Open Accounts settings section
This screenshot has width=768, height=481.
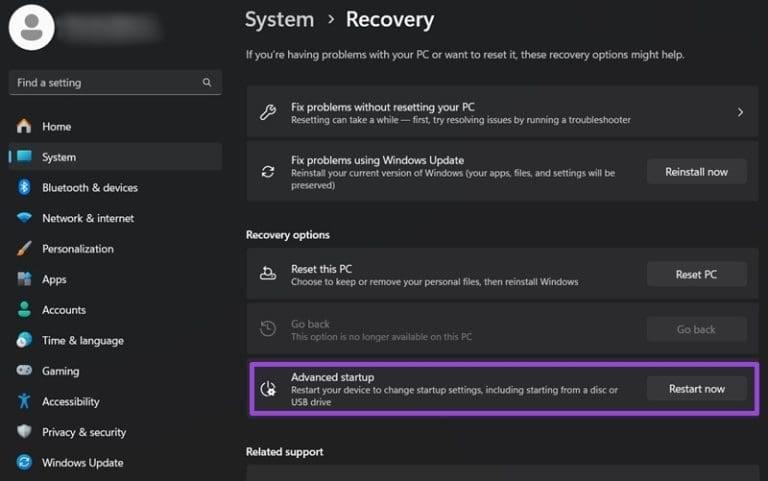[115, 310]
